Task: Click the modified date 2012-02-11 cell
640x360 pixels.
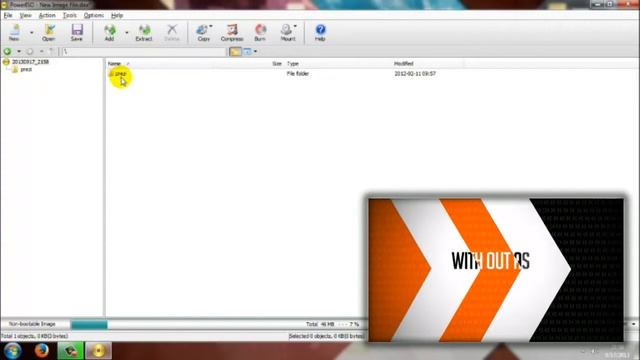Action: (x=415, y=74)
